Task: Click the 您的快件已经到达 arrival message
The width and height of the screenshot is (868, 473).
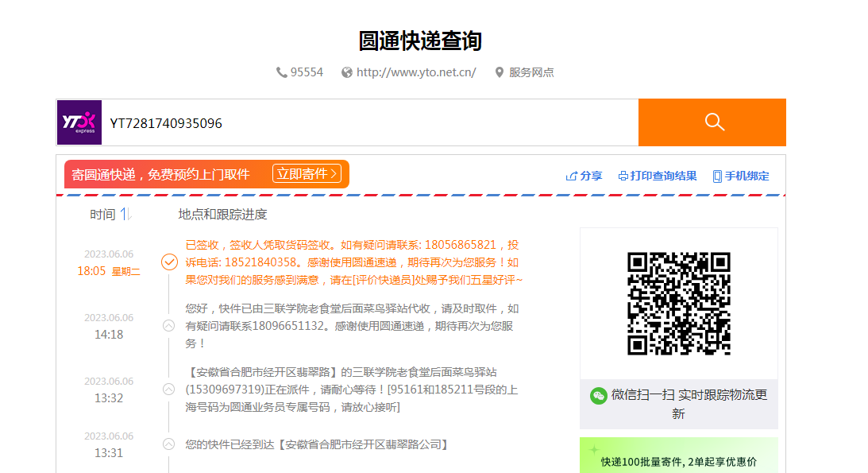Action: [317, 444]
